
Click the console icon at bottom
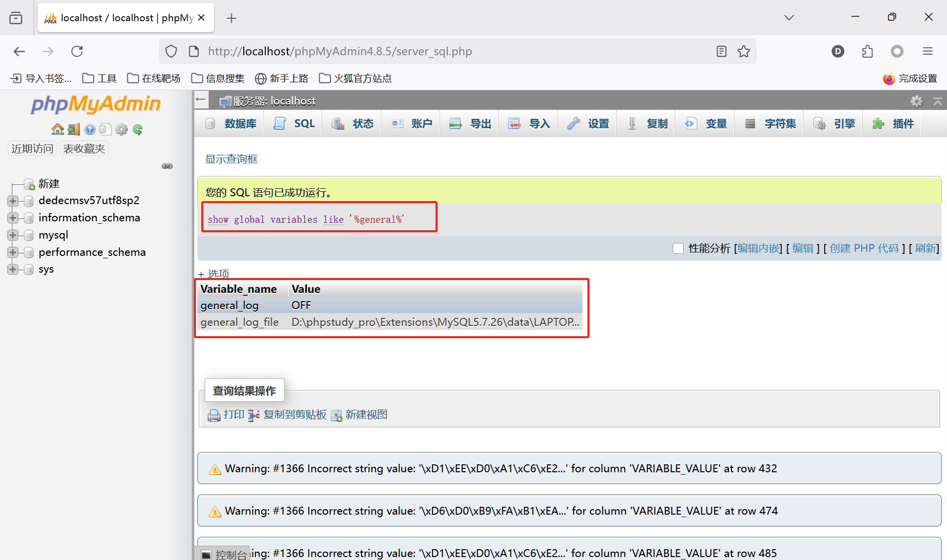206,555
